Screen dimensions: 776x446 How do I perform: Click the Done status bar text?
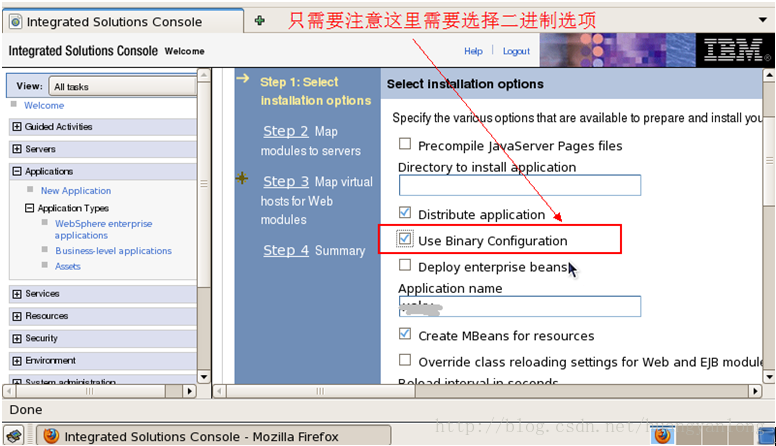(x=26, y=410)
